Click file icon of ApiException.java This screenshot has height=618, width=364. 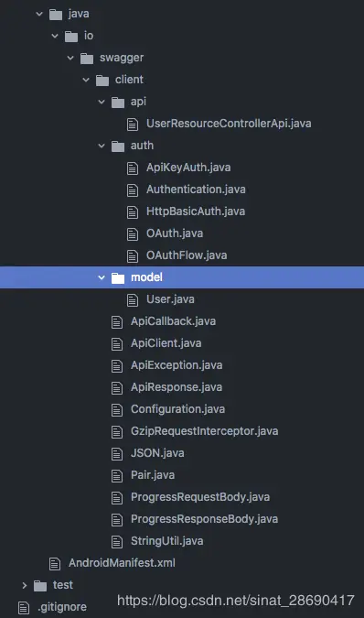117,366
